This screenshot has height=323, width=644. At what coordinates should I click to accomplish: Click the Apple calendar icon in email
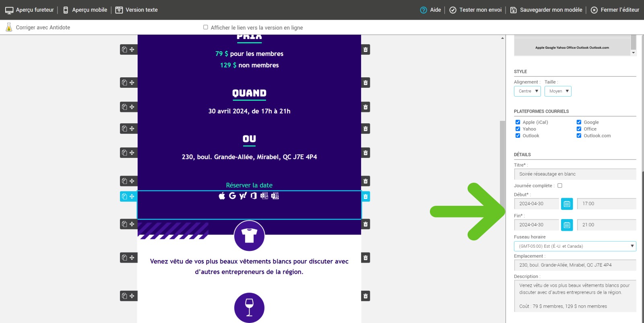(222, 196)
